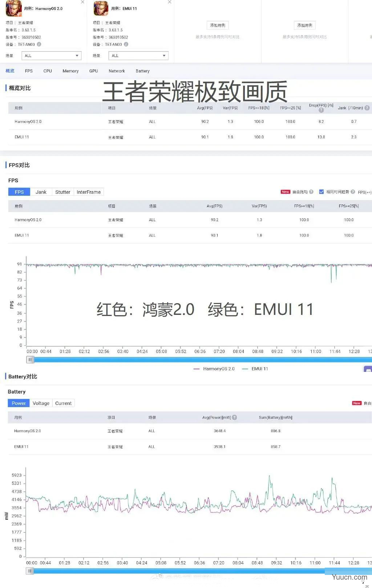This screenshot has width=372, height=588.
Task: Click the Jank (/10min) help icon
Action: click(x=367, y=108)
